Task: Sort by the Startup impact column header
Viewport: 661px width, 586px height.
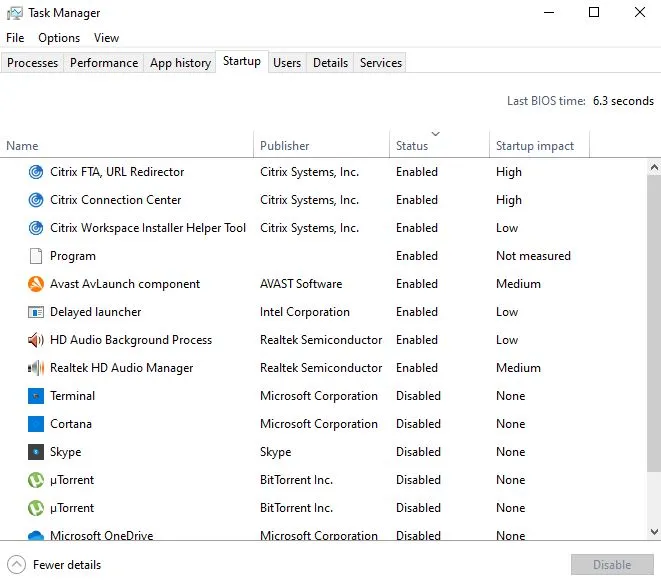Action: click(539, 145)
